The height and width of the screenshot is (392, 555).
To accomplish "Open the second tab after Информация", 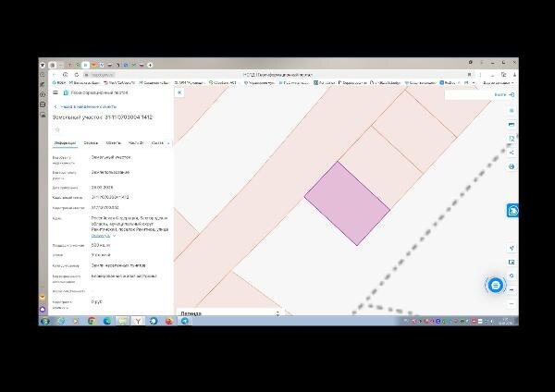I will click(x=91, y=143).
